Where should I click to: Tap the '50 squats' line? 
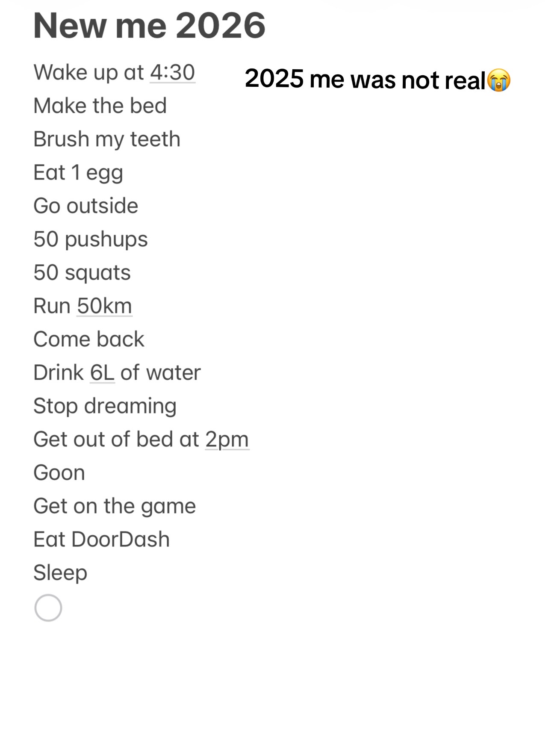(x=82, y=273)
